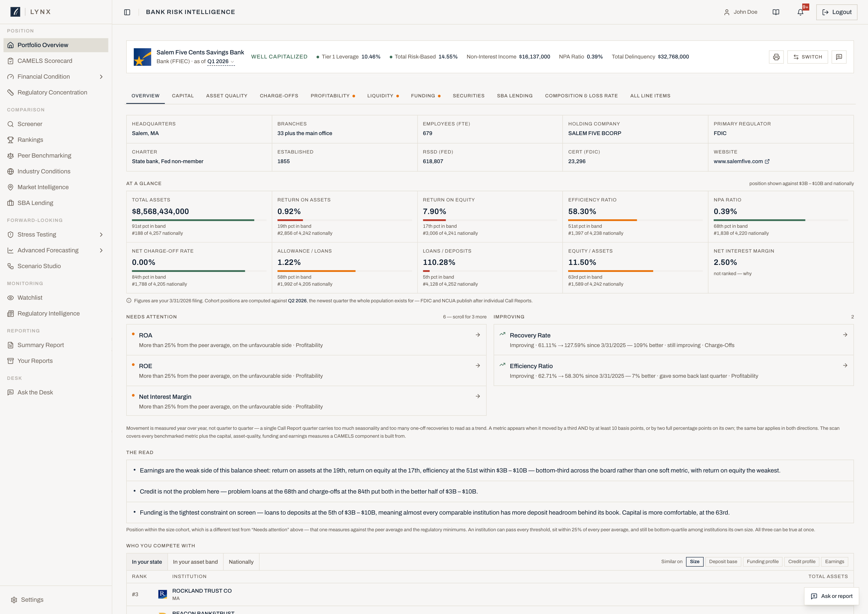The height and width of the screenshot is (614, 868).
Task: Open the Charge-Offs tab
Action: [x=279, y=96]
